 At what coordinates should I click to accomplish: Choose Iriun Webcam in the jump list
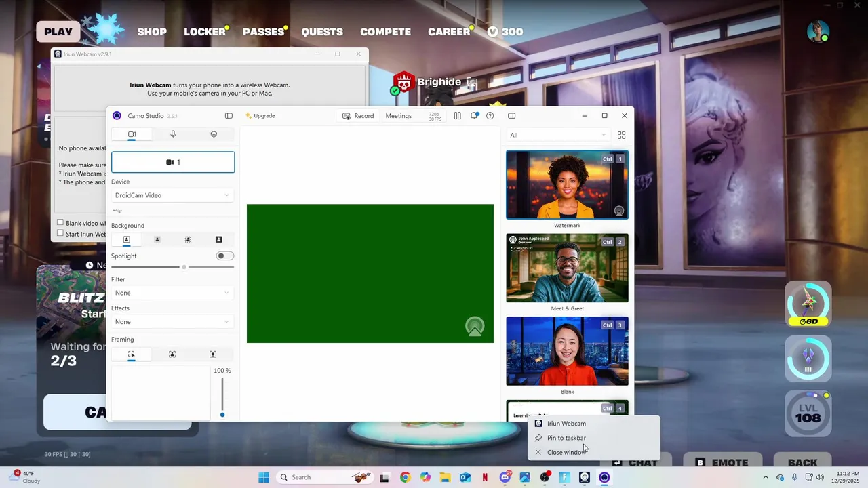(x=593, y=424)
